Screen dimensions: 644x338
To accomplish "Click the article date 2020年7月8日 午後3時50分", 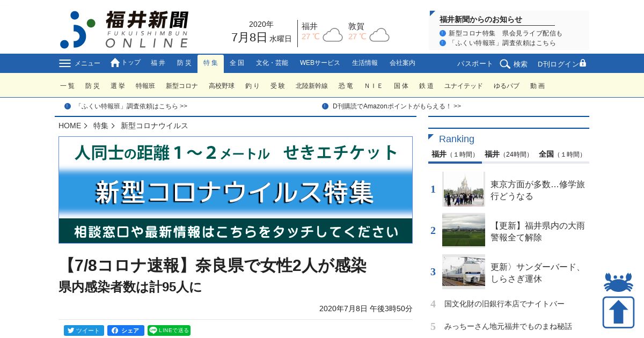I will (x=366, y=308).
